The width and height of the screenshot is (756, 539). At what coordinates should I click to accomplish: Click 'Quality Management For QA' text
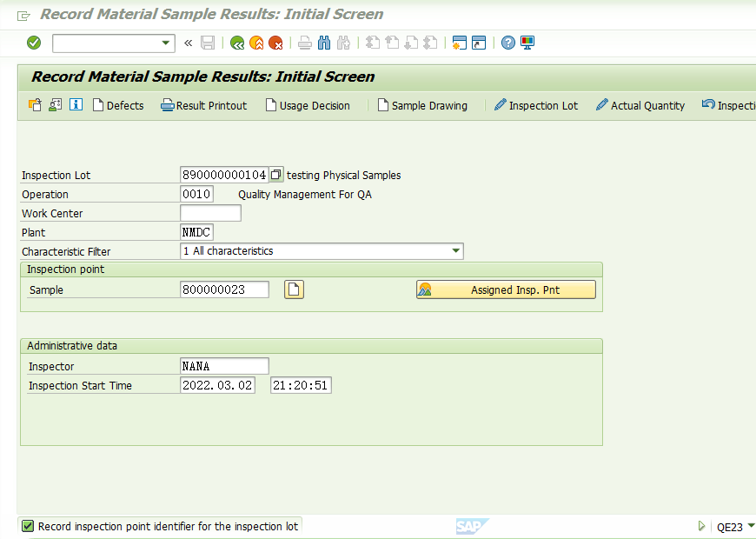[x=305, y=195]
